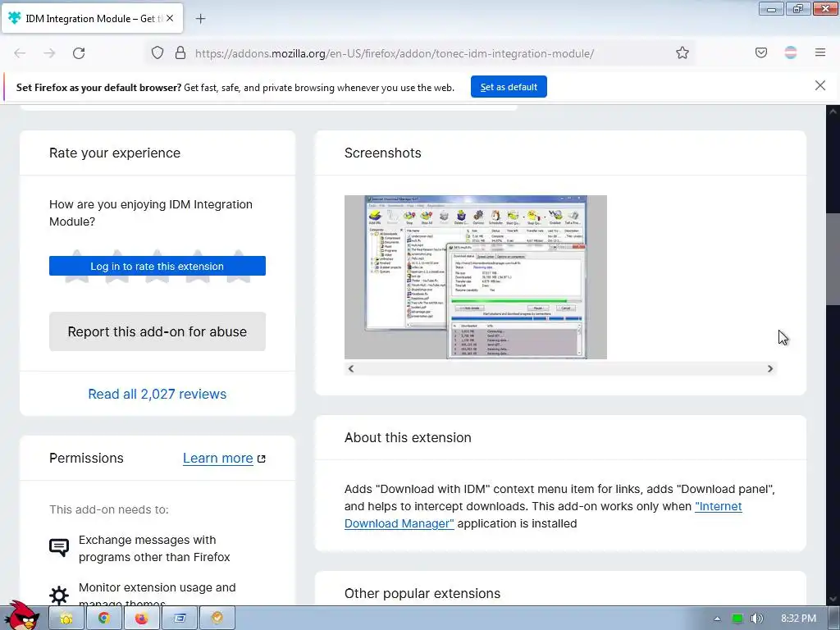Open the 8:32 PM clock
Viewport: 840px width, 630px height.
pyautogui.click(x=798, y=619)
